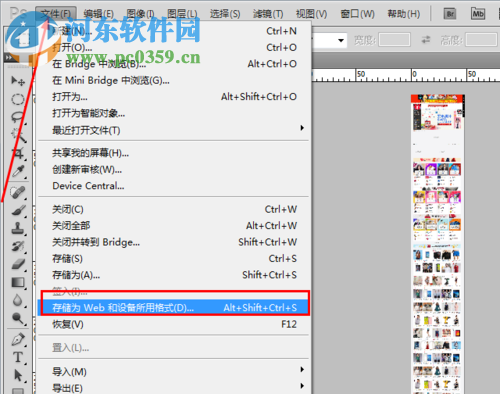Choose 关闭全部 menu item
Image resolution: width=500 pixels, height=394 pixels.
tap(173, 226)
